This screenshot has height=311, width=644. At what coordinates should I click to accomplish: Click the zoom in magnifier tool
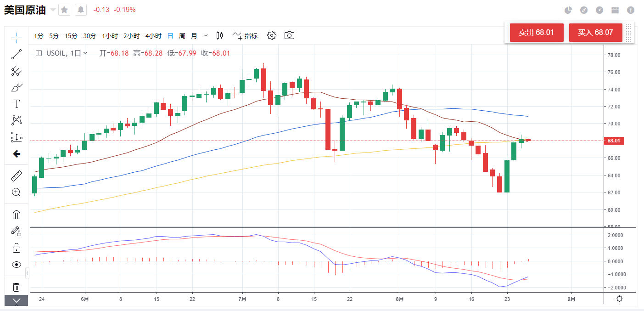pos(17,192)
